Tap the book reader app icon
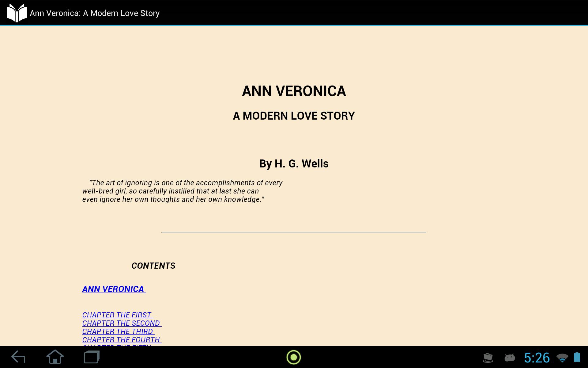This screenshot has height=368, width=588. (17, 13)
